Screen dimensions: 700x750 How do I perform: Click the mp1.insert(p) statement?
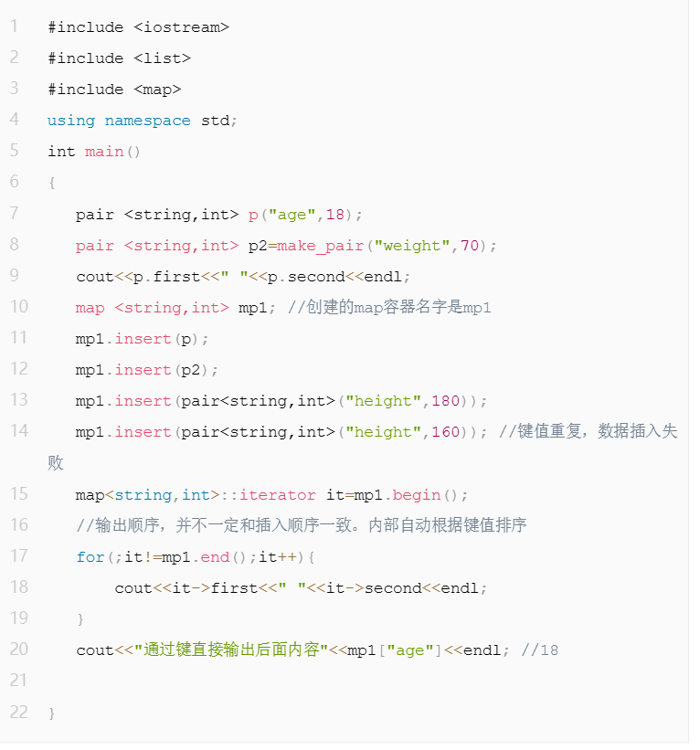(143, 339)
